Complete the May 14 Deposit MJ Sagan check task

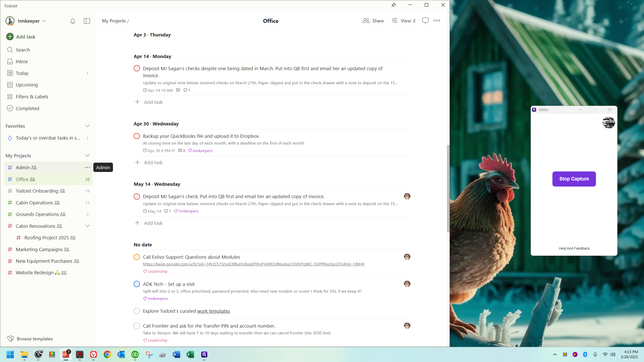click(x=137, y=196)
